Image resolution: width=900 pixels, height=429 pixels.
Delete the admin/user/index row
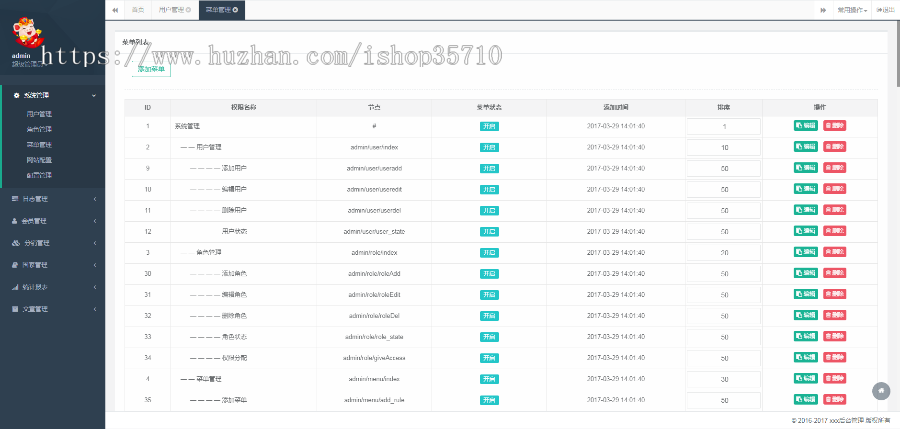click(835, 146)
